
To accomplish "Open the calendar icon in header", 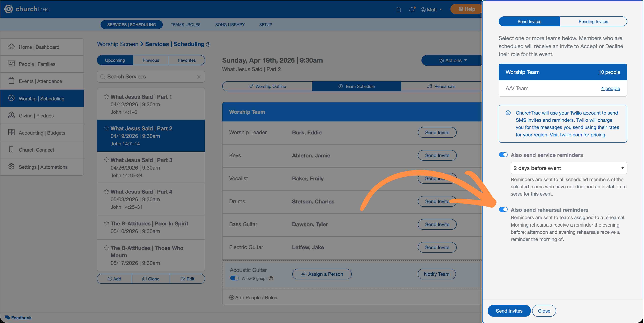I will (x=399, y=10).
